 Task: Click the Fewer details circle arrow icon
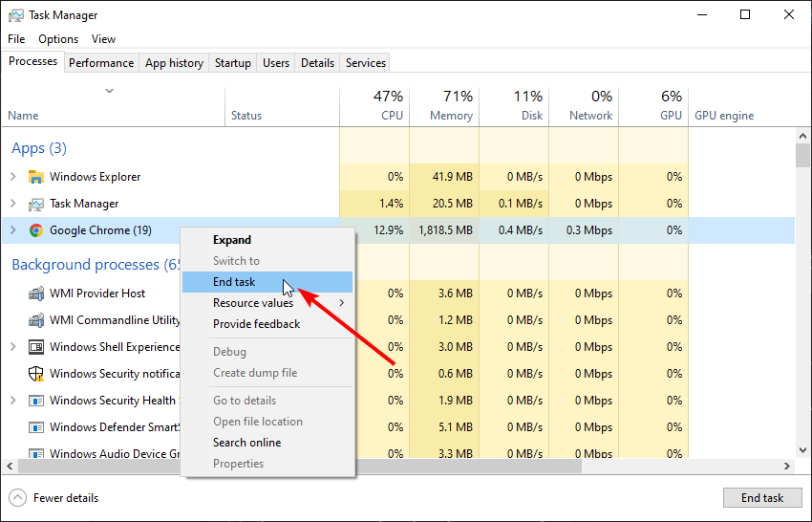pyautogui.click(x=17, y=498)
